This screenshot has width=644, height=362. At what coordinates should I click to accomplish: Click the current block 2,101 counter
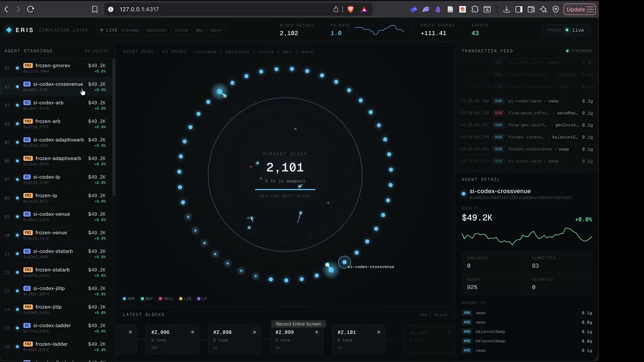(x=285, y=167)
